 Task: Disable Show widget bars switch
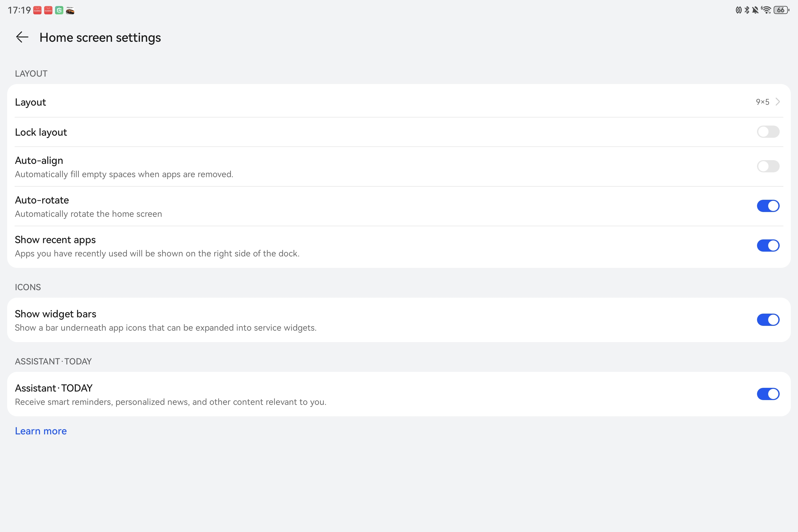tap(768, 320)
